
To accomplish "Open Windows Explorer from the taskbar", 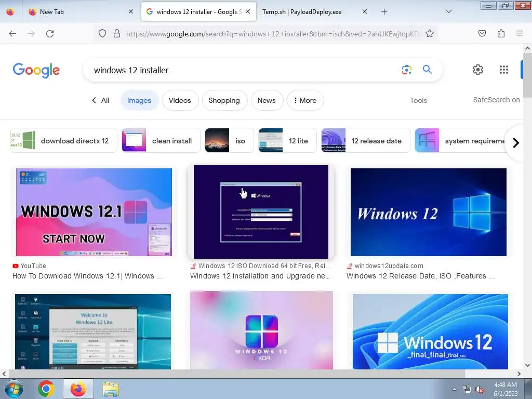I will click(x=111, y=389).
